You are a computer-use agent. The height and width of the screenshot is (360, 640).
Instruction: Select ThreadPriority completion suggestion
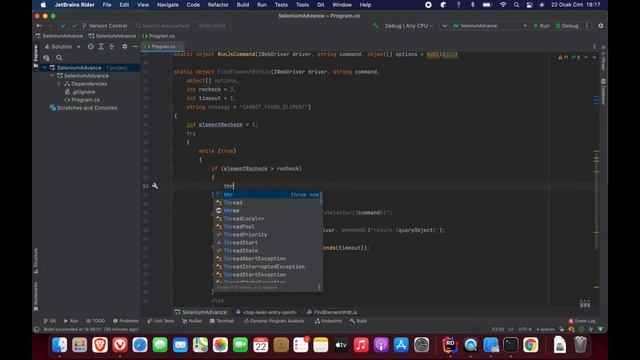click(268, 235)
